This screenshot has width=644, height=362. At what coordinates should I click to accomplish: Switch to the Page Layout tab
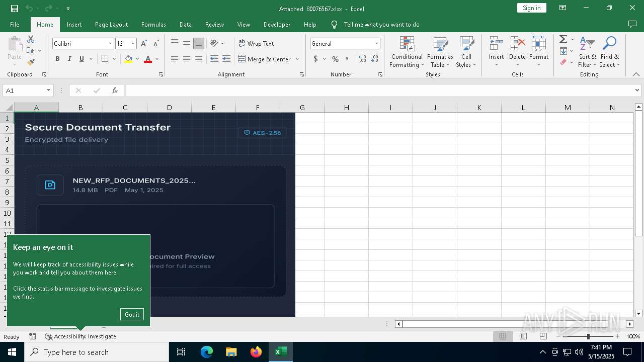coord(111,25)
